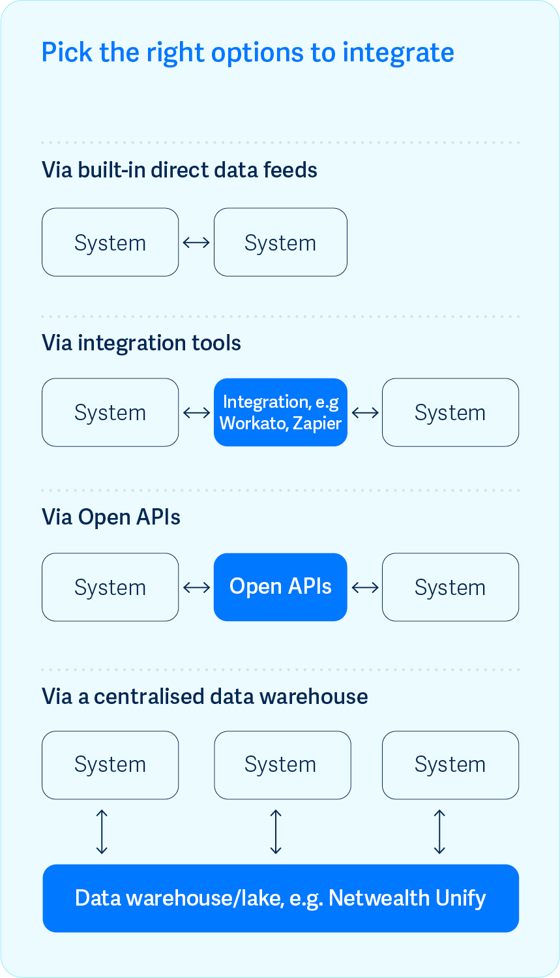The image size is (560, 978).
Task: Click the "Via Open APIs" heading
Action: click(111, 517)
